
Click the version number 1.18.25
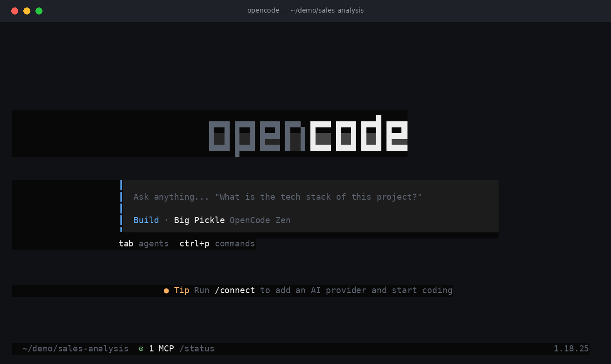click(x=571, y=349)
